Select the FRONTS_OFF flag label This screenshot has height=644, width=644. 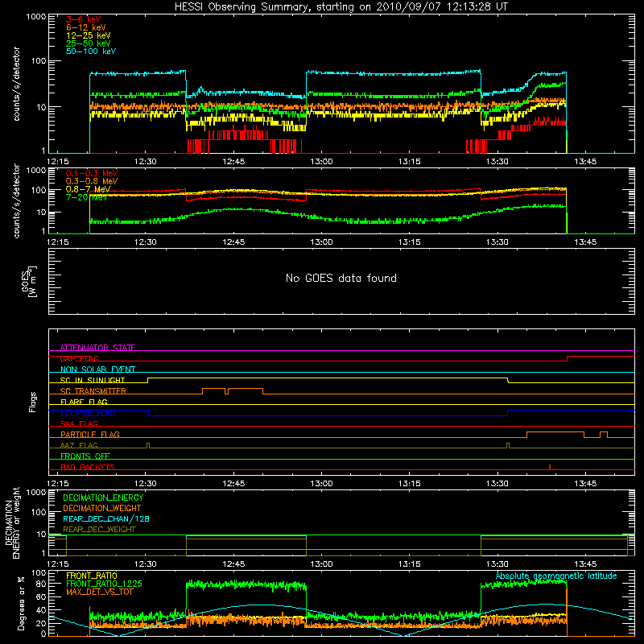point(85,456)
